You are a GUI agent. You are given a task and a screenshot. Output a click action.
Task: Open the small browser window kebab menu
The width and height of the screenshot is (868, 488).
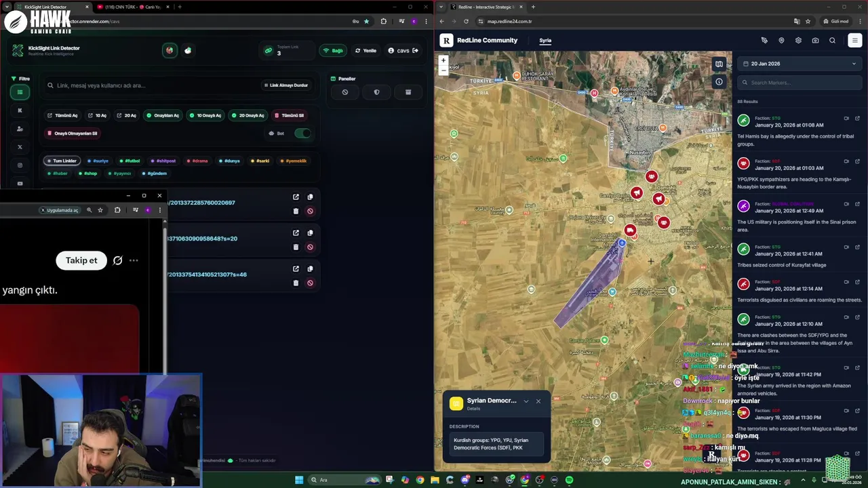tap(160, 210)
